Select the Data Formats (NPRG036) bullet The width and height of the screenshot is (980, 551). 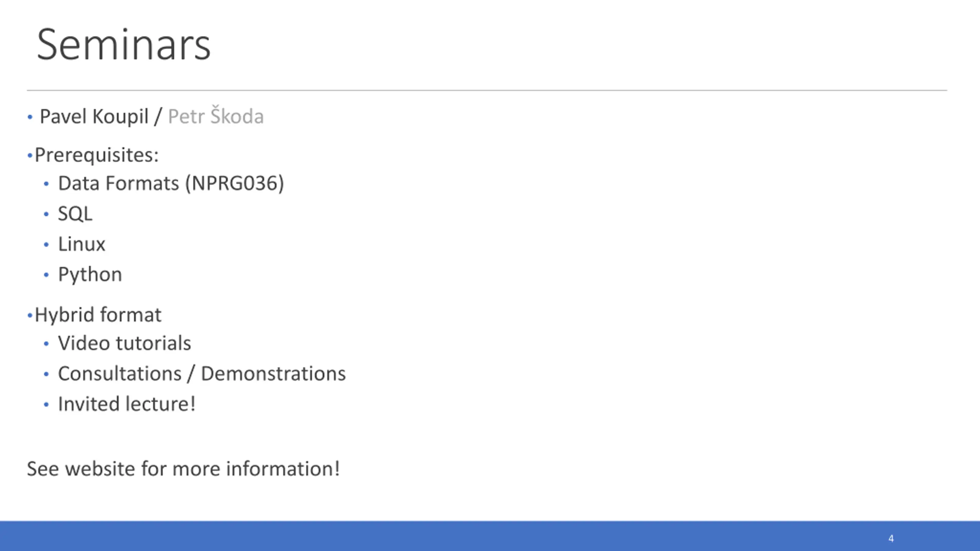(x=171, y=183)
